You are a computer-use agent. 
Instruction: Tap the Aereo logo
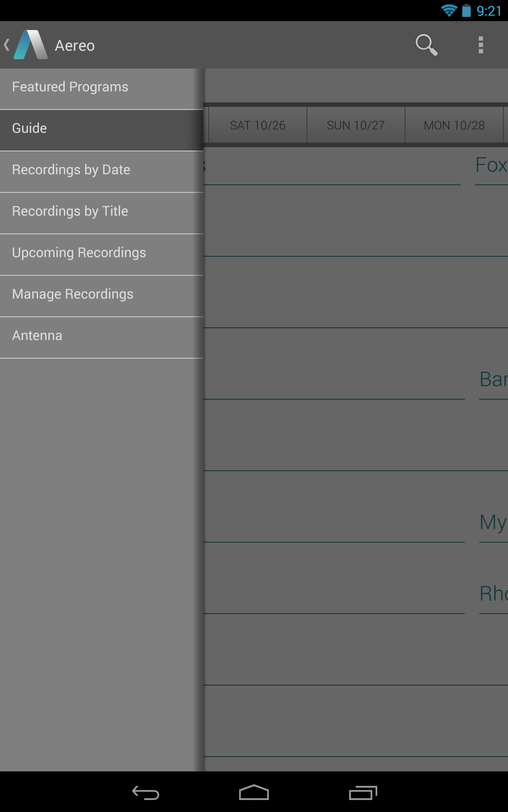point(30,45)
